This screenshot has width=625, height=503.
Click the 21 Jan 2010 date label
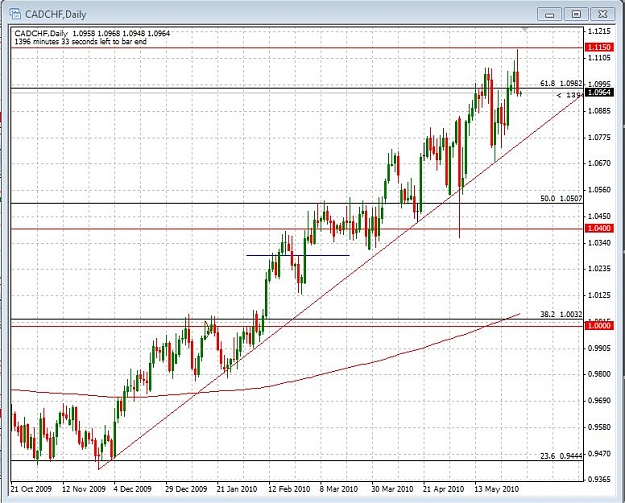(x=237, y=489)
